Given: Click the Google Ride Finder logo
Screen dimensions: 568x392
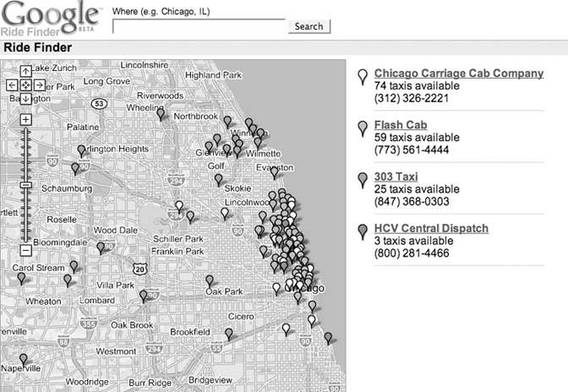Looking at the screenshot, I should (51, 18).
